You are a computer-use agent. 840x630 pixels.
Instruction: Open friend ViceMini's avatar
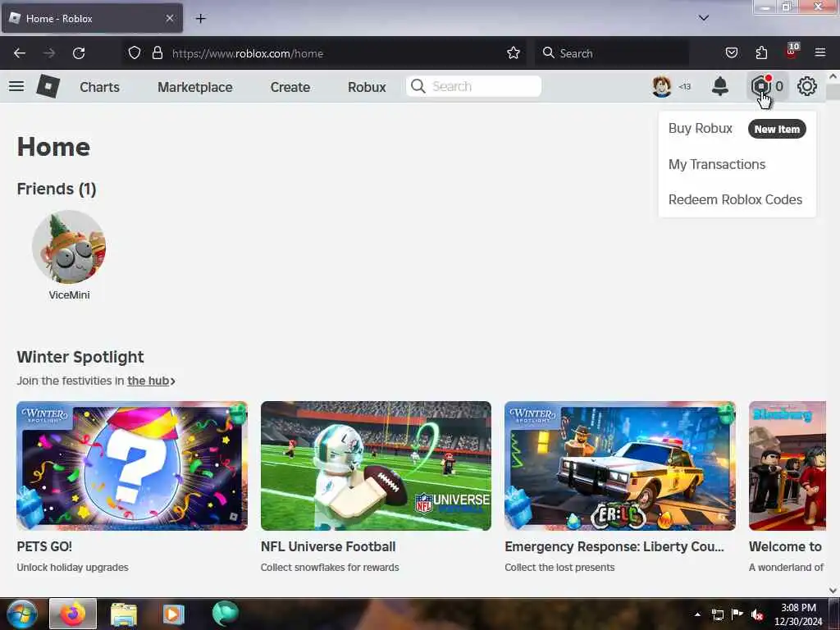[69, 246]
